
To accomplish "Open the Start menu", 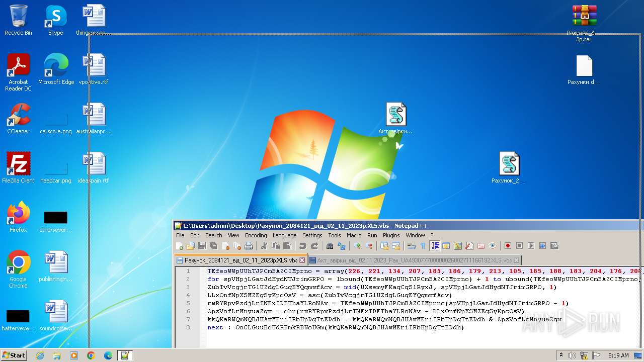I will (x=14, y=355).
